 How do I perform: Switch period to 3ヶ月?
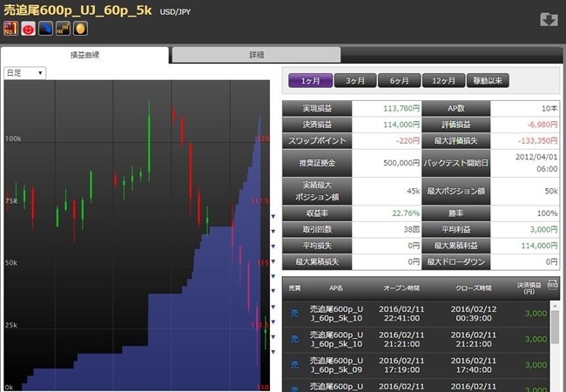[354, 80]
